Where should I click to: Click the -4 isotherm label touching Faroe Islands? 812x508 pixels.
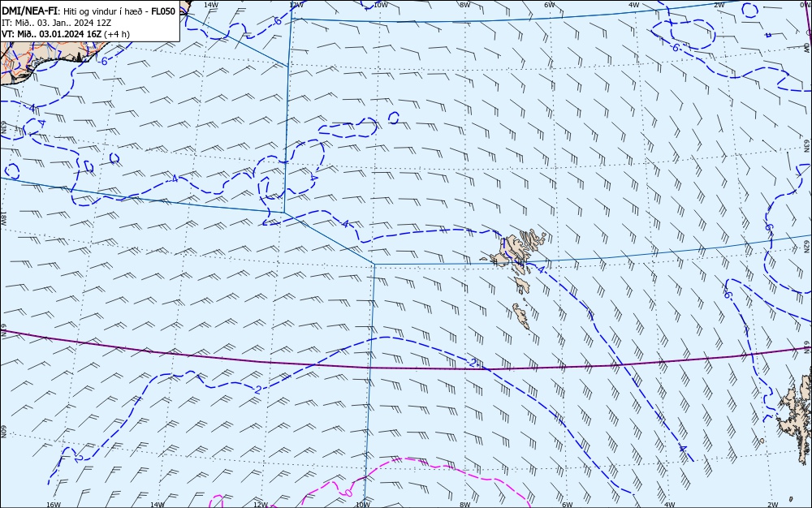pyautogui.click(x=540, y=269)
